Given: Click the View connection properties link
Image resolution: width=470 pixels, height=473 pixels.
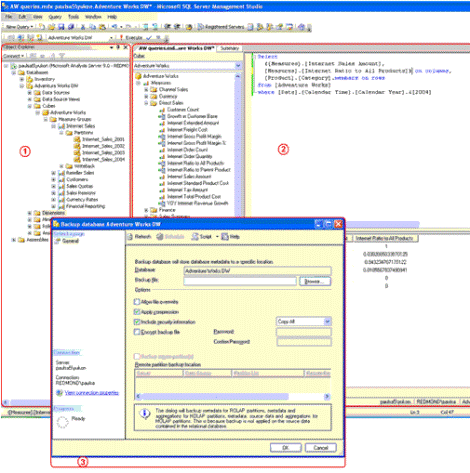Looking at the screenshot, I should (x=91, y=392).
